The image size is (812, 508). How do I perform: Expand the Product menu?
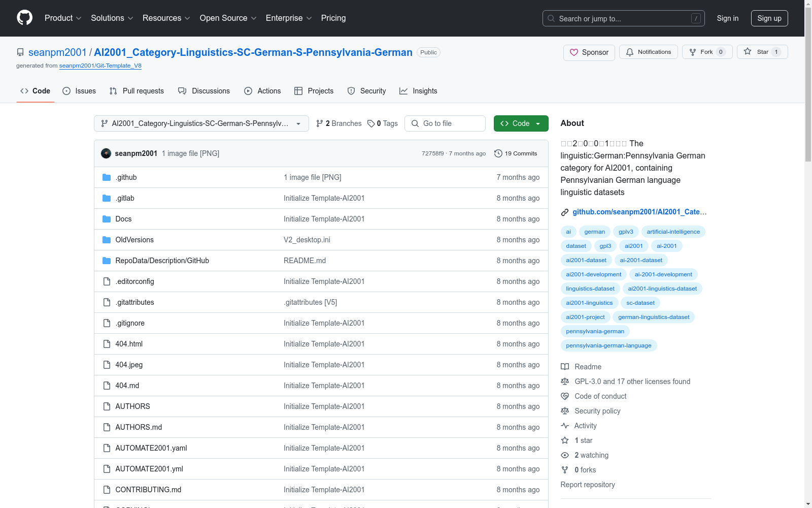pos(63,18)
